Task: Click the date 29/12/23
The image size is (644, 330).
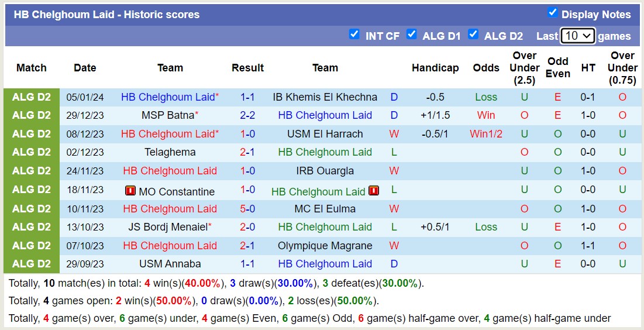Action: 85,115
